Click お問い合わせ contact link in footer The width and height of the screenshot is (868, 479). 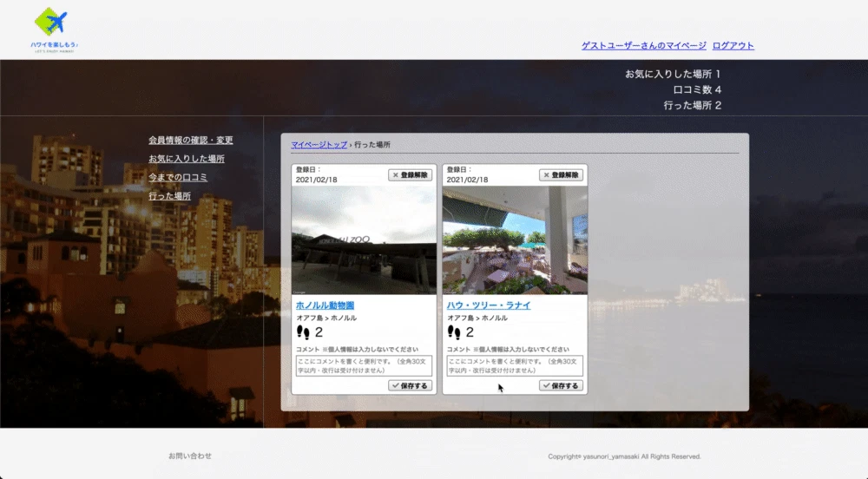pyautogui.click(x=190, y=456)
